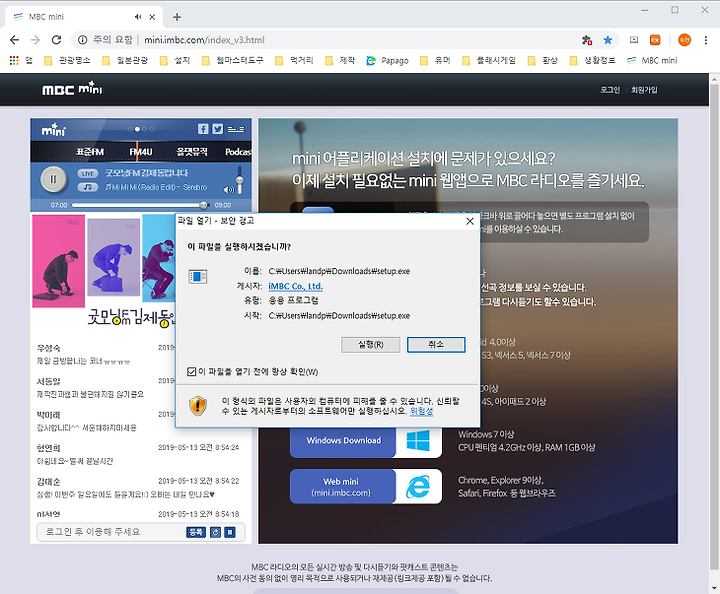This screenshot has width=720, height=594.
Task: Open the 설치 bookmark folder
Action: click(175, 61)
